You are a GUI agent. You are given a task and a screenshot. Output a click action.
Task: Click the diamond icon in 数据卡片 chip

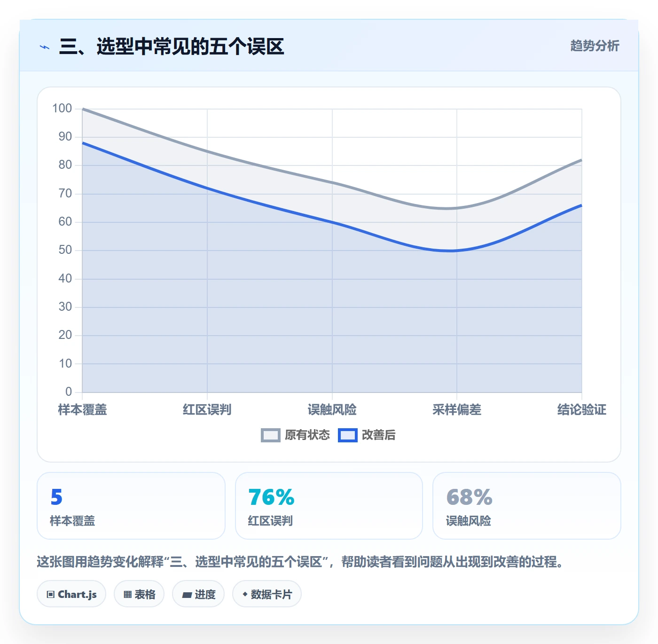click(245, 594)
